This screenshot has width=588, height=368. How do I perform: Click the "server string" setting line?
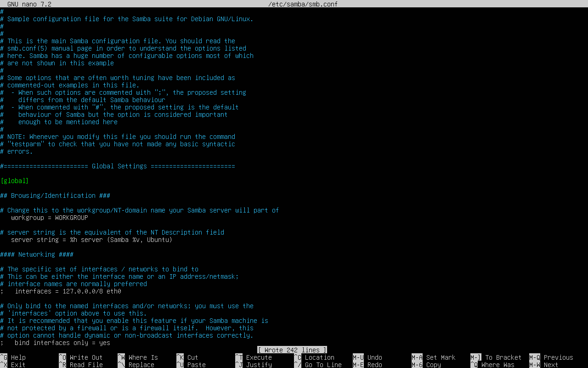(x=91, y=240)
